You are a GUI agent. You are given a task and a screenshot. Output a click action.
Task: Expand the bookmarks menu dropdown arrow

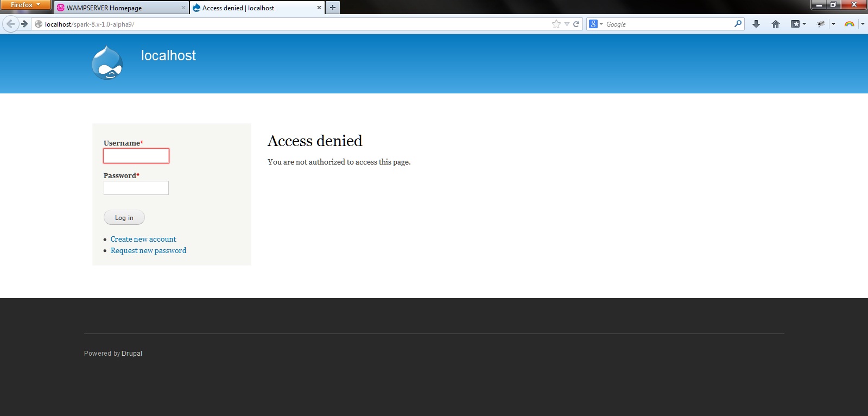(x=804, y=24)
